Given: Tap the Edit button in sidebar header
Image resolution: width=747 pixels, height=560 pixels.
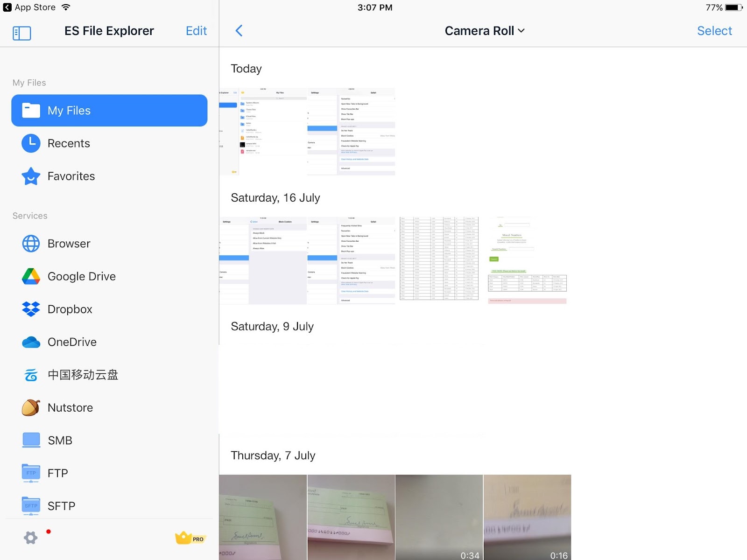Looking at the screenshot, I should [x=196, y=31].
